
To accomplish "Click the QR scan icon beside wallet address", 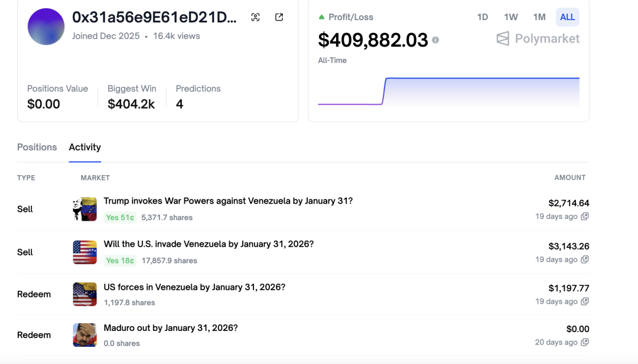I will (255, 17).
